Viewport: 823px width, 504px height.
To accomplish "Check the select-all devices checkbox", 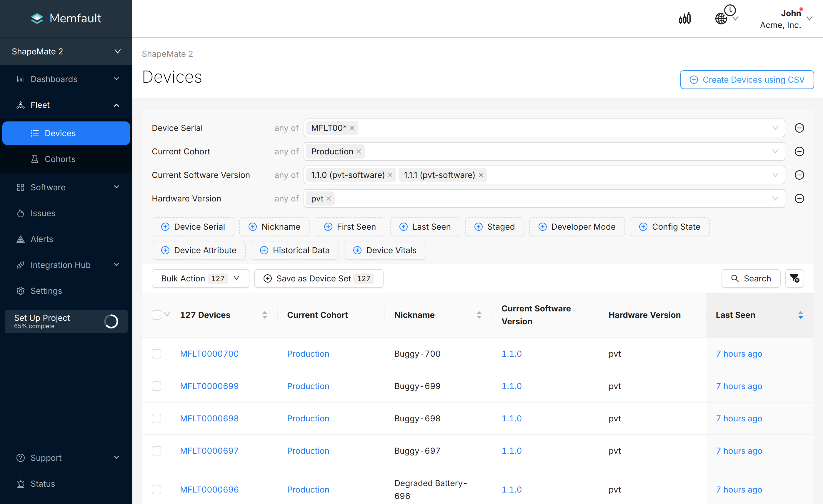I will (156, 315).
